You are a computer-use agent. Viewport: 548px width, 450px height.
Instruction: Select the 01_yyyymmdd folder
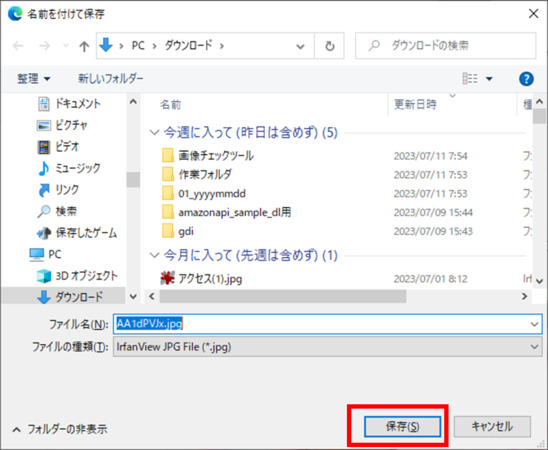click(212, 194)
